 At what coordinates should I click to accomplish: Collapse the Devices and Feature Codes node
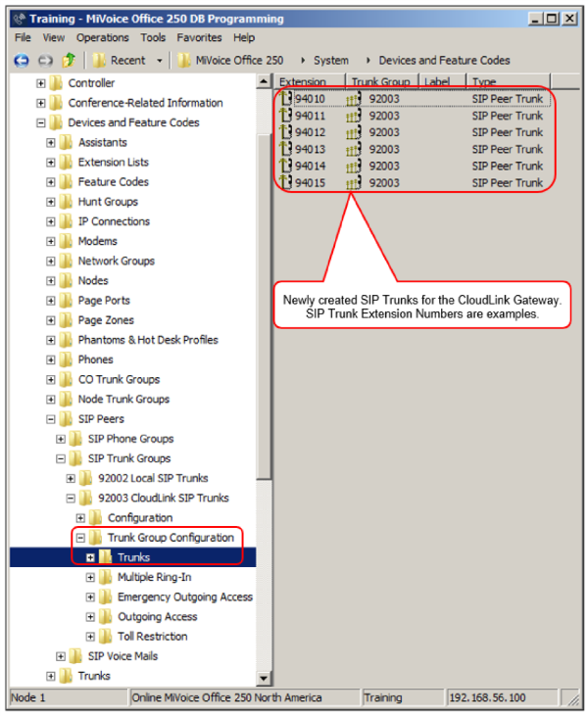41,123
